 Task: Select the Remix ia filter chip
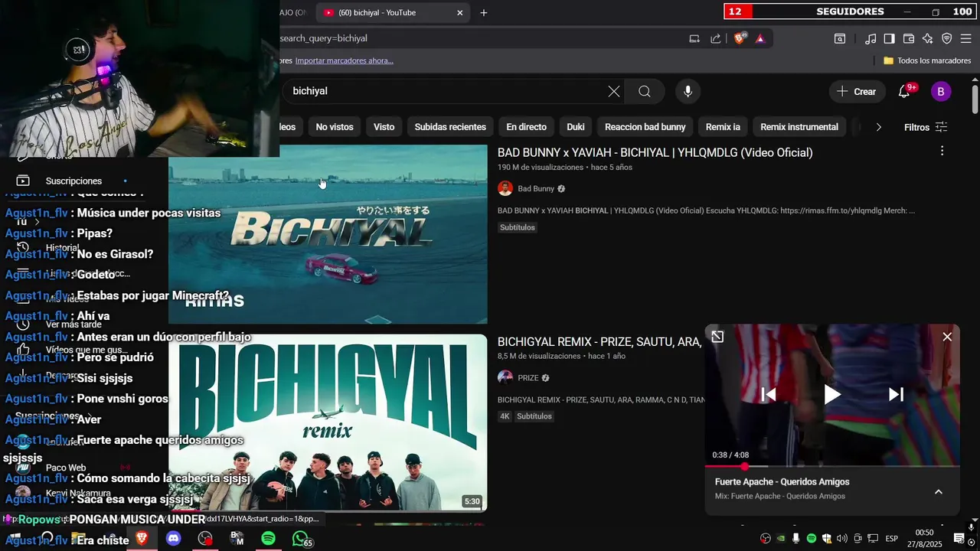tap(723, 127)
